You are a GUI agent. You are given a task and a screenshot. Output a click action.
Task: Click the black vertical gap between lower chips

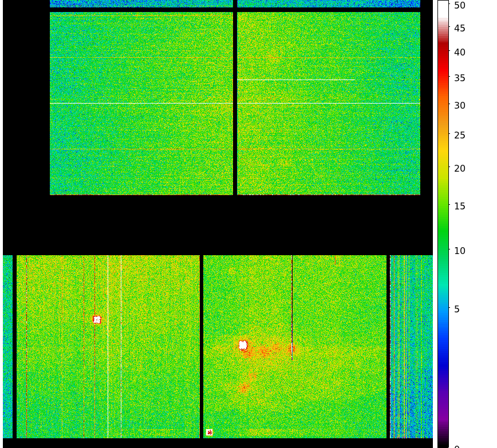202,347
